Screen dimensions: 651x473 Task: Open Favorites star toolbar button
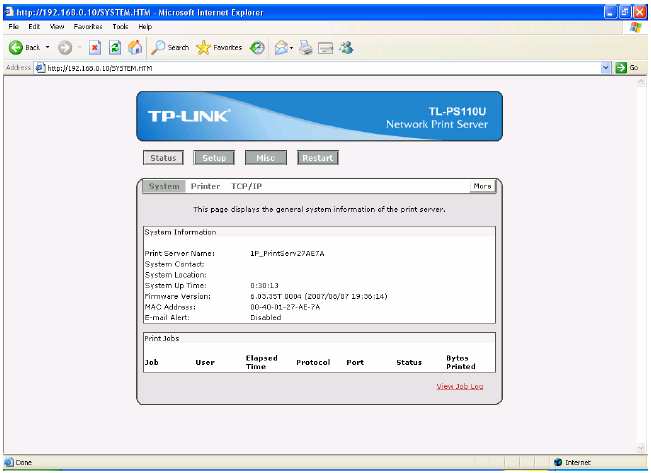219,48
